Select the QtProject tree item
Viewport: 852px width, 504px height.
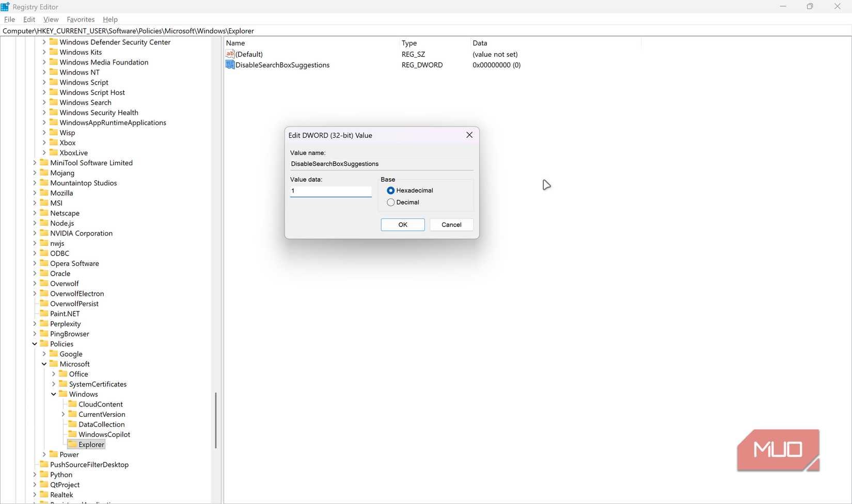65,484
